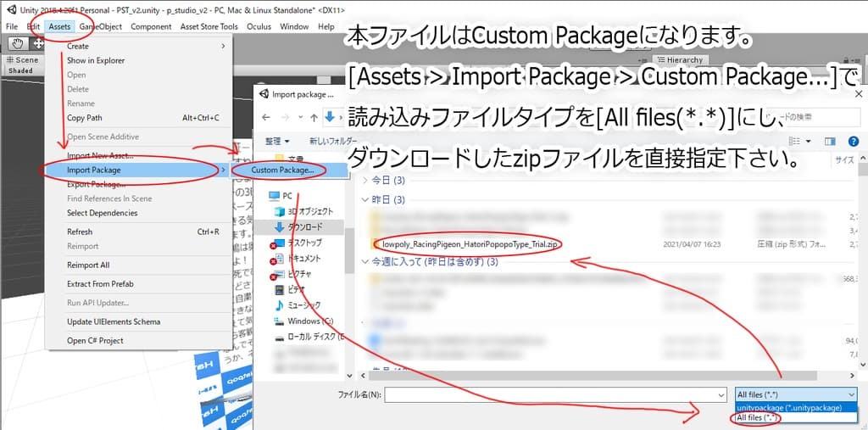Image resolution: width=868 pixels, height=430 pixels.
Task: Select the Hand tool in Unity toolbar
Action: [19, 44]
